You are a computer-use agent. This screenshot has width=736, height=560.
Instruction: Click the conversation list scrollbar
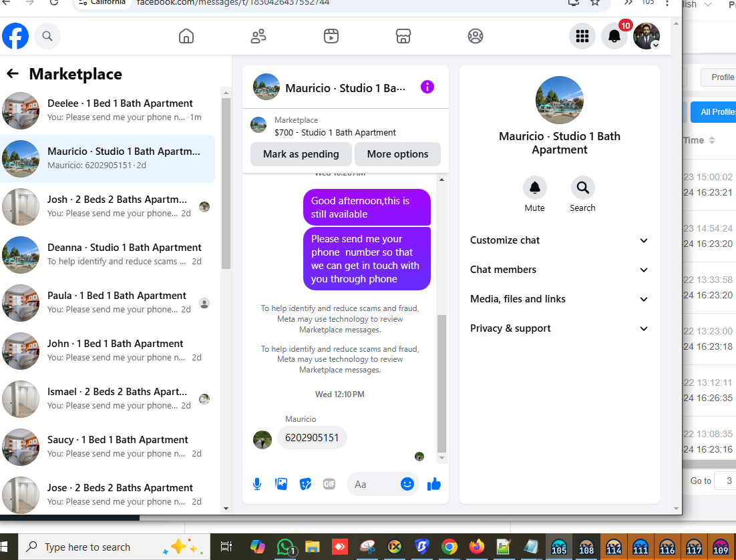[x=226, y=183]
